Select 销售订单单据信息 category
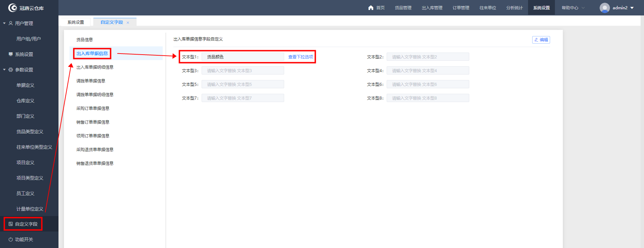The height and width of the screenshot is (248, 644). (93, 122)
